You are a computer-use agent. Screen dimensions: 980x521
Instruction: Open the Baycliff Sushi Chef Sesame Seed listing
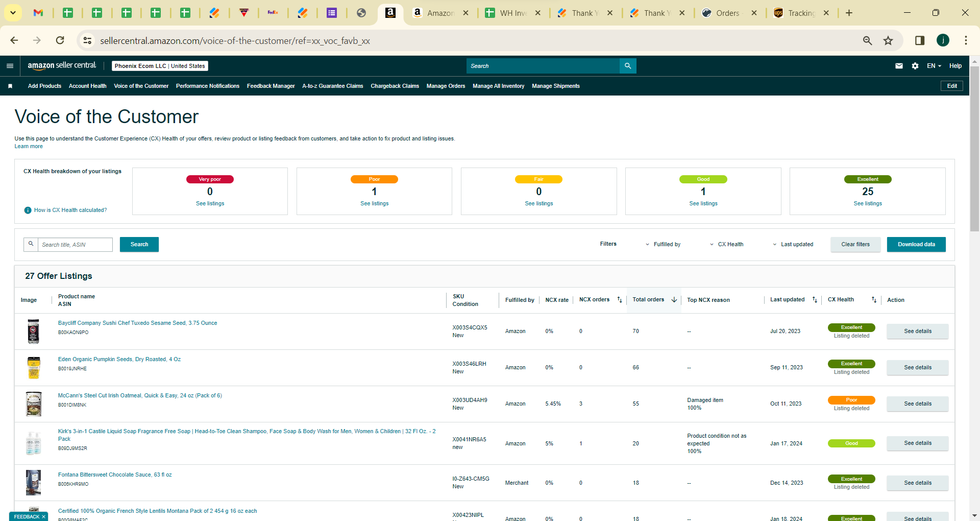(138, 323)
